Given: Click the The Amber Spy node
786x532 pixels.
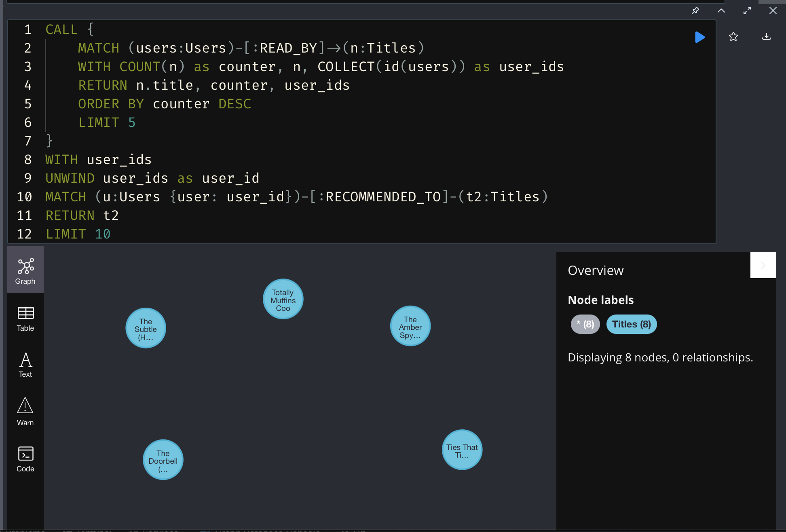Looking at the screenshot, I should click(410, 326).
